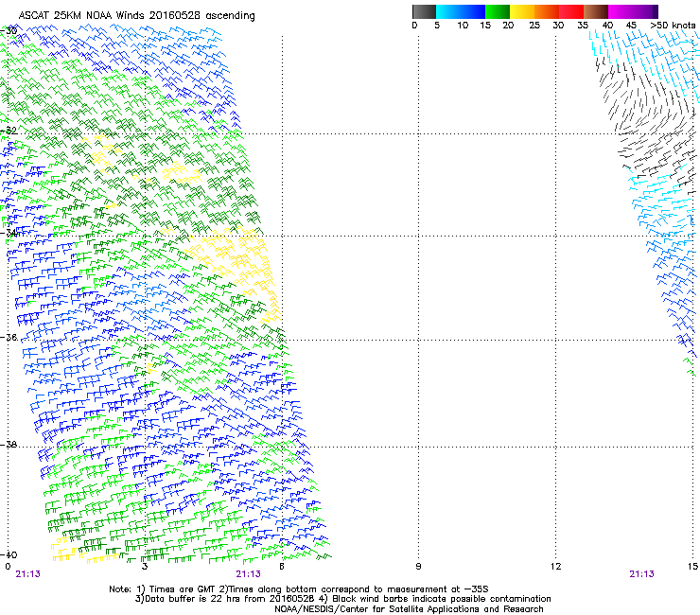Click the '9' longitude axis label
700x615 pixels.
tap(418, 567)
